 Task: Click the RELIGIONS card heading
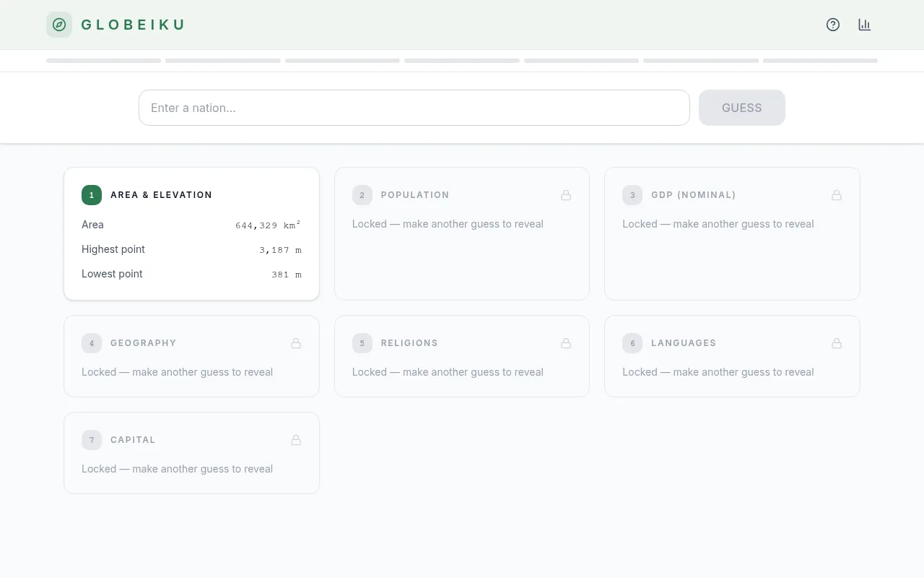pyautogui.click(x=409, y=343)
